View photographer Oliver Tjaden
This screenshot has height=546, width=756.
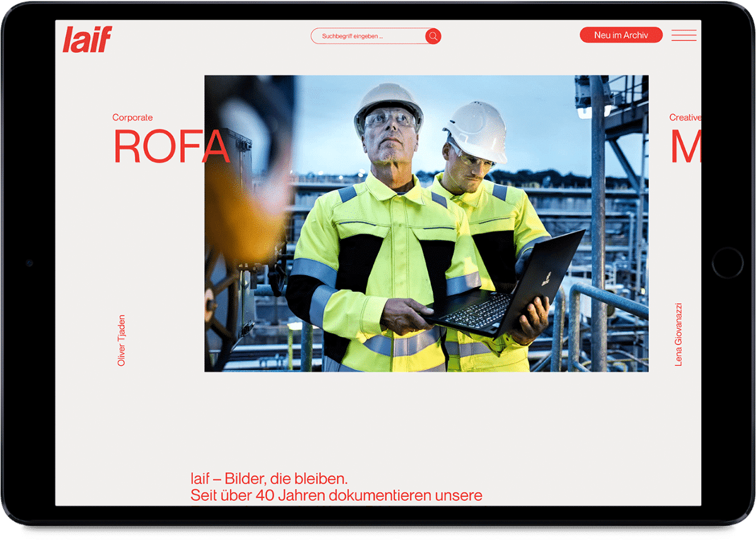pos(122,340)
